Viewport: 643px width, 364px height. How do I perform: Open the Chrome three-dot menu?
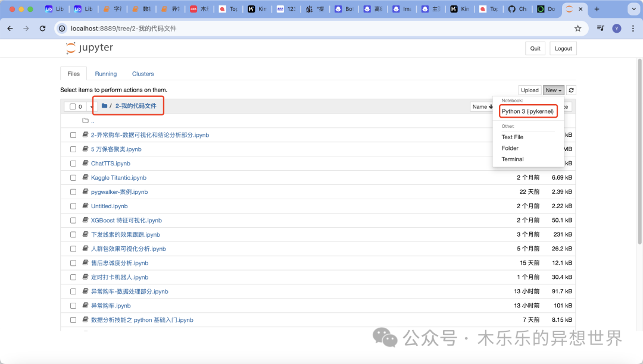[x=633, y=29]
